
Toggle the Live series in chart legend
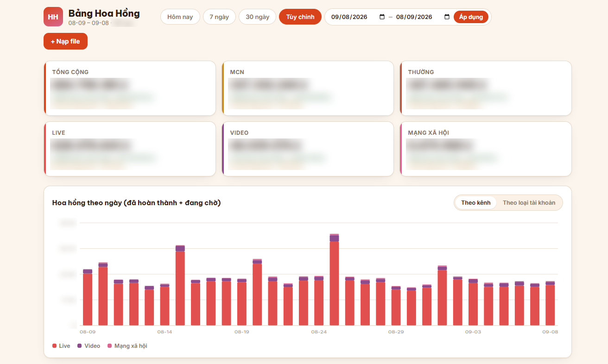pyautogui.click(x=61, y=346)
